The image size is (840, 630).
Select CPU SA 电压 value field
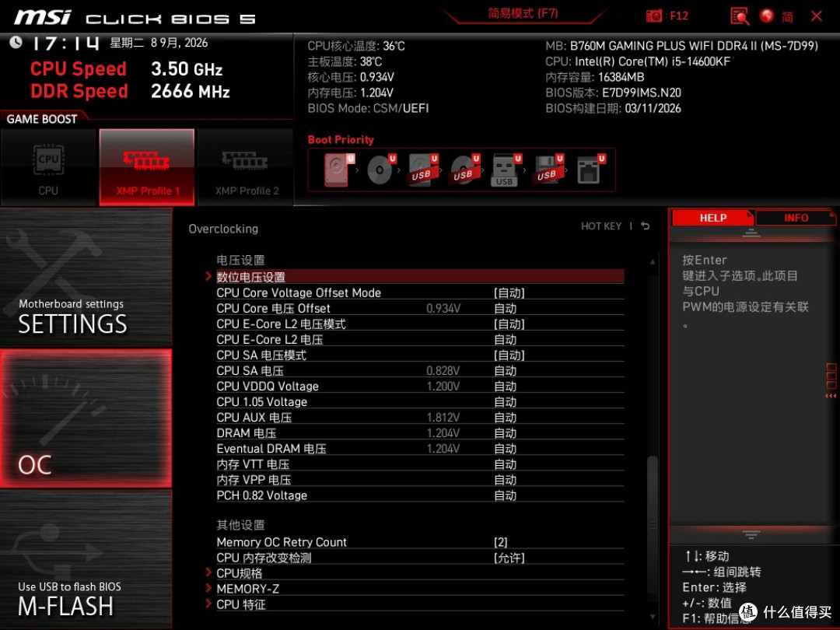coord(506,370)
